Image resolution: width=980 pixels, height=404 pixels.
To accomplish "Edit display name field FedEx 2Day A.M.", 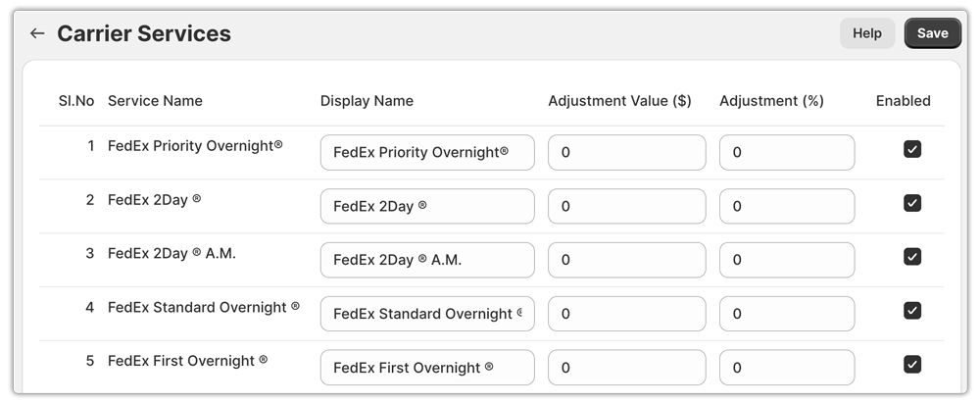I will pyautogui.click(x=427, y=260).
